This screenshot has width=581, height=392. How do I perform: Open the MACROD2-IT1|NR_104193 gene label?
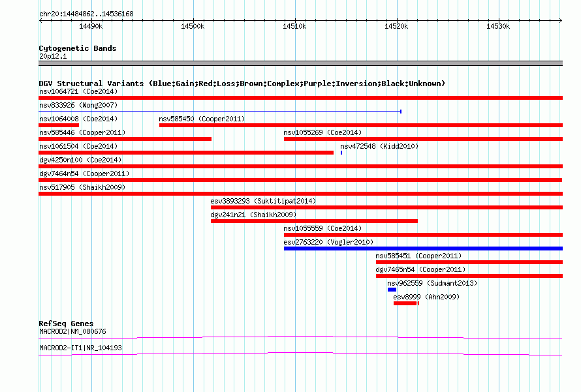point(80,348)
